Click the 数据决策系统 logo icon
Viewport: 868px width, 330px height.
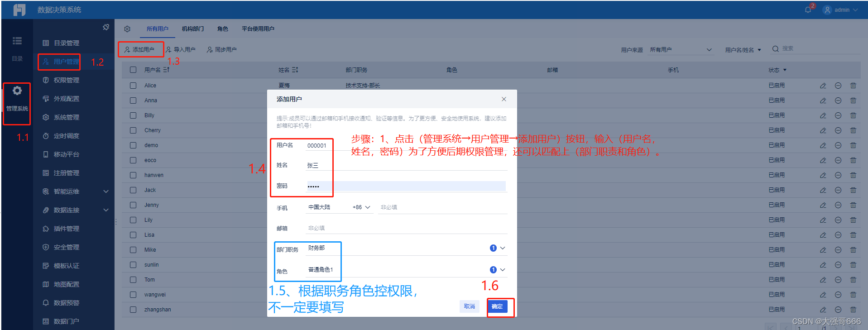pos(19,10)
